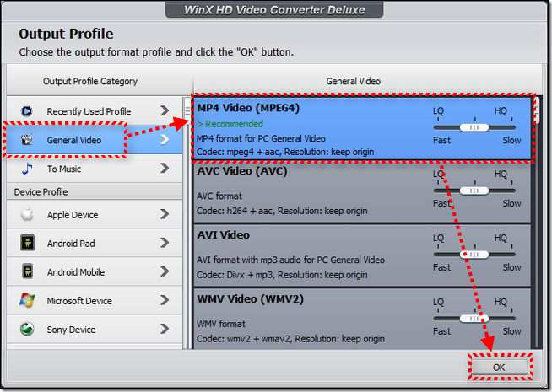Image resolution: width=552 pixels, height=392 pixels.
Task: Expand the Microsoft Device chevron
Action: coord(164,301)
